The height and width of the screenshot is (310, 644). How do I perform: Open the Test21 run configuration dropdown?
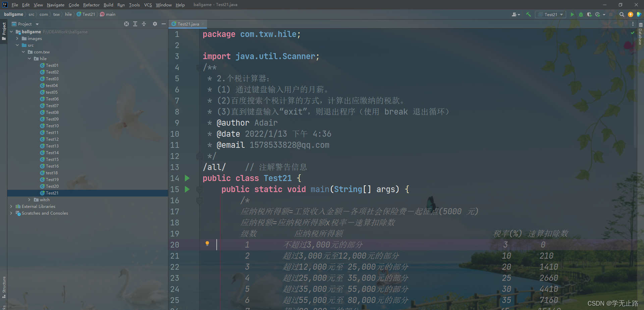pyautogui.click(x=550, y=14)
